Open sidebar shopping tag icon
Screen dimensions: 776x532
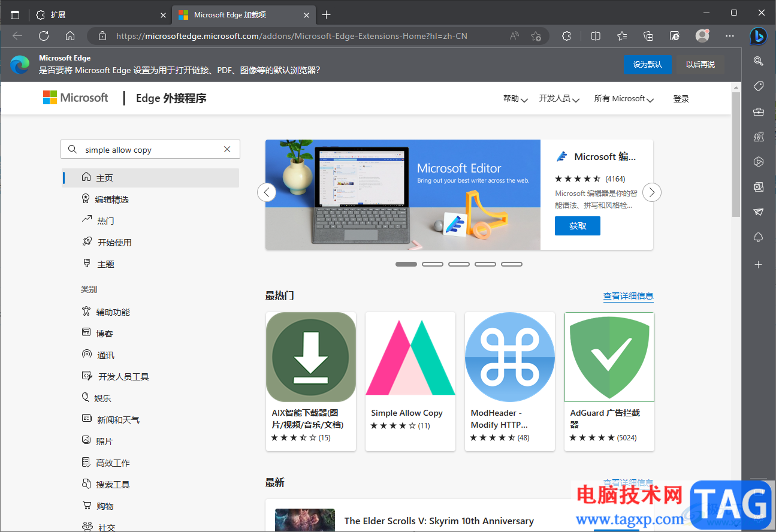coord(758,86)
